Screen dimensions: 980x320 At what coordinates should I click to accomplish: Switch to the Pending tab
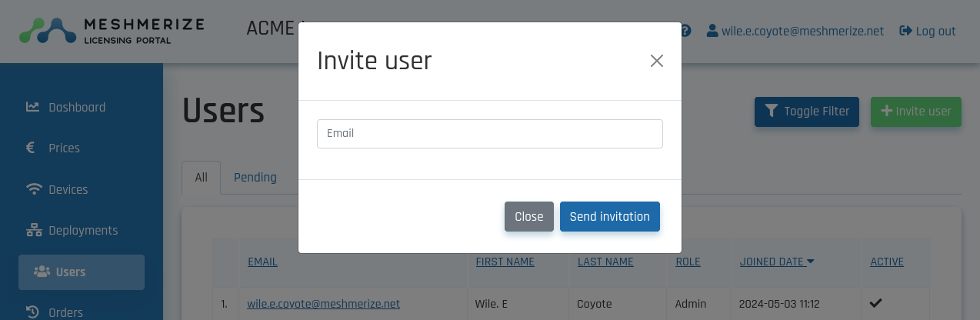click(x=255, y=178)
